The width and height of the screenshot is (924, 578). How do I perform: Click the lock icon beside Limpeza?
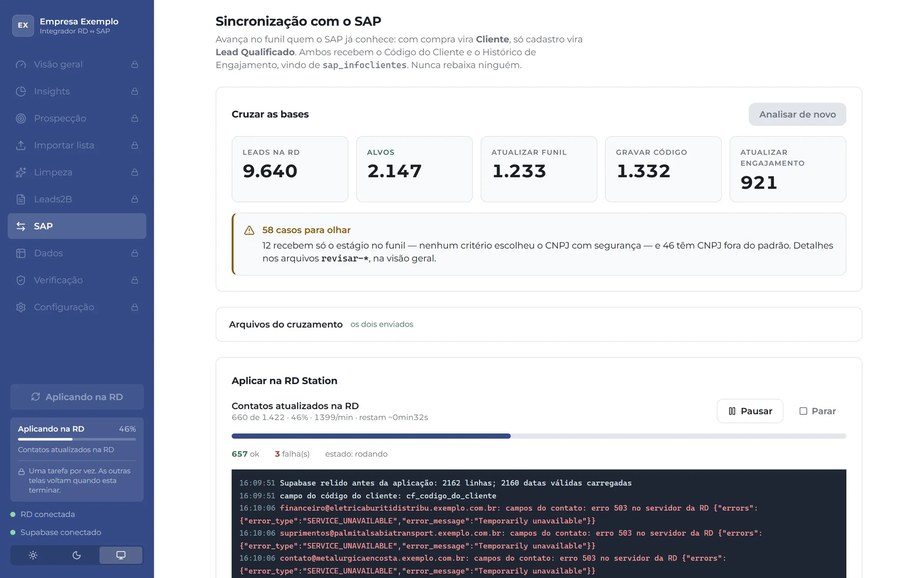[x=135, y=172]
